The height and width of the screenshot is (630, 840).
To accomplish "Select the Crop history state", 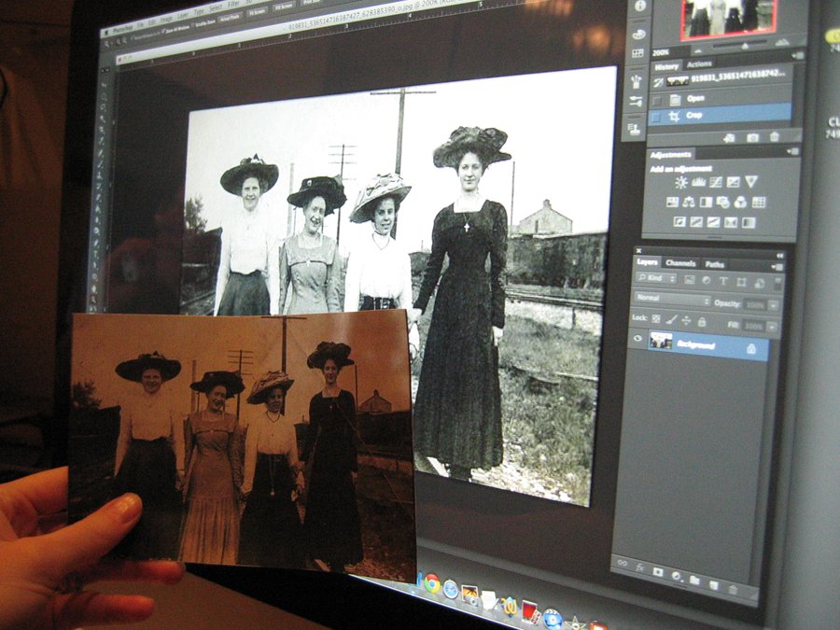I will point(720,115).
